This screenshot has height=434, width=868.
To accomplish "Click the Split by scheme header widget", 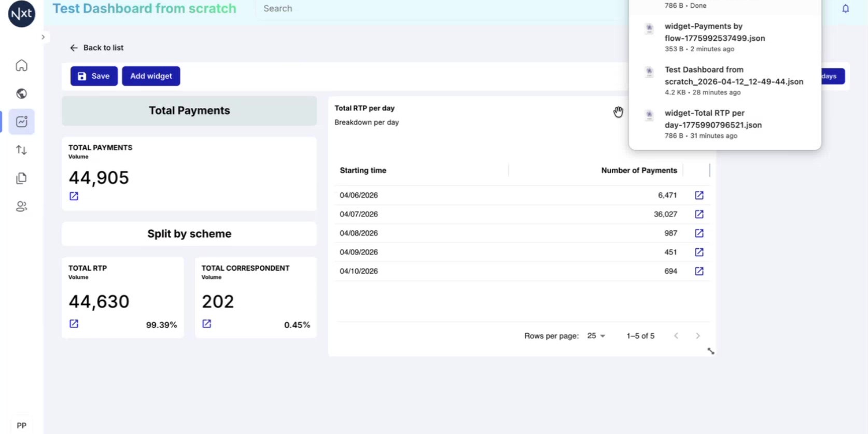I will tap(189, 234).
